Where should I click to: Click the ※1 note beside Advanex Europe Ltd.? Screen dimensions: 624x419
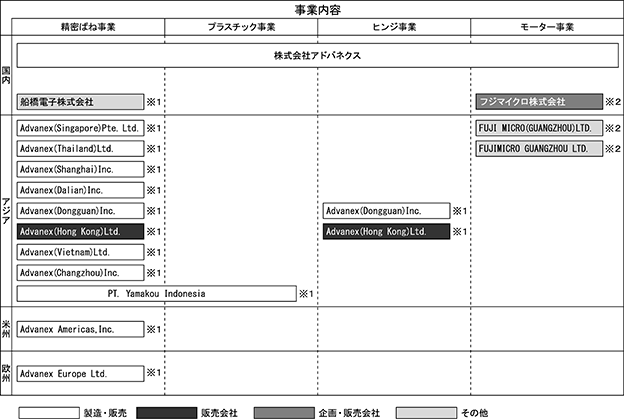point(154,372)
